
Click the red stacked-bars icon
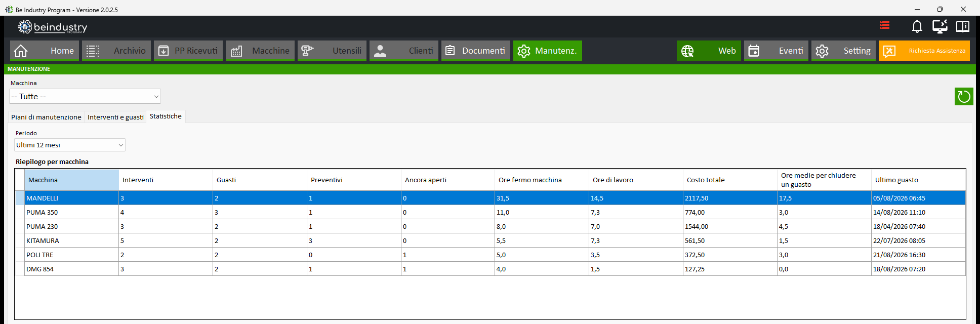point(885,25)
